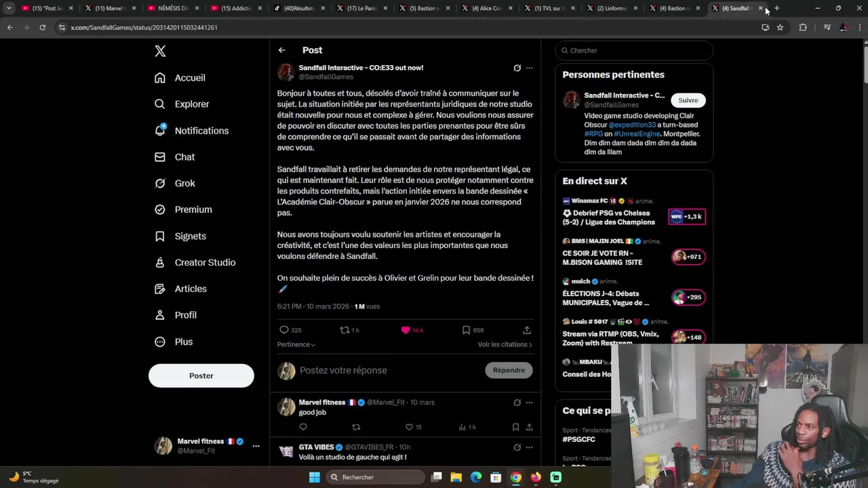Open the X logo home icon
Viewport: 868px width, 488px height.
tap(160, 51)
